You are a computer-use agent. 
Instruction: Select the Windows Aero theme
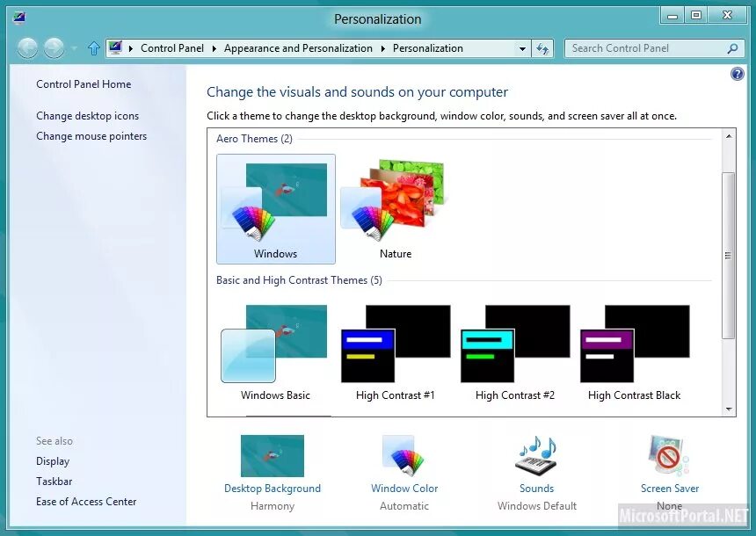pyautogui.click(x=275, y=204)
